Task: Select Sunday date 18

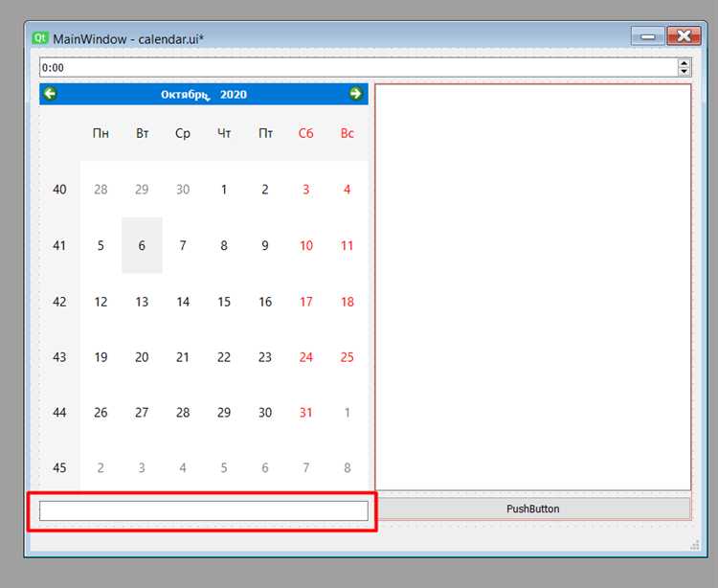Action: tap(348, 302)
